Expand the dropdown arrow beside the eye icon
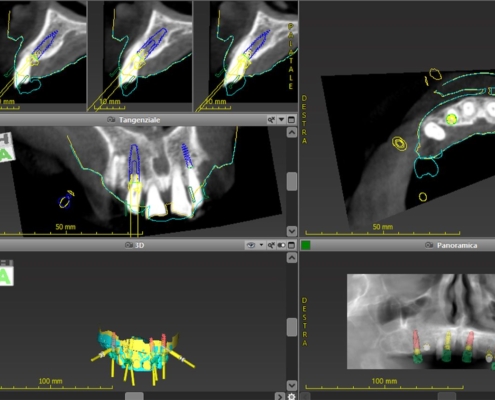The width and height of the screenshot is (495, 400). tap(261, 245)
